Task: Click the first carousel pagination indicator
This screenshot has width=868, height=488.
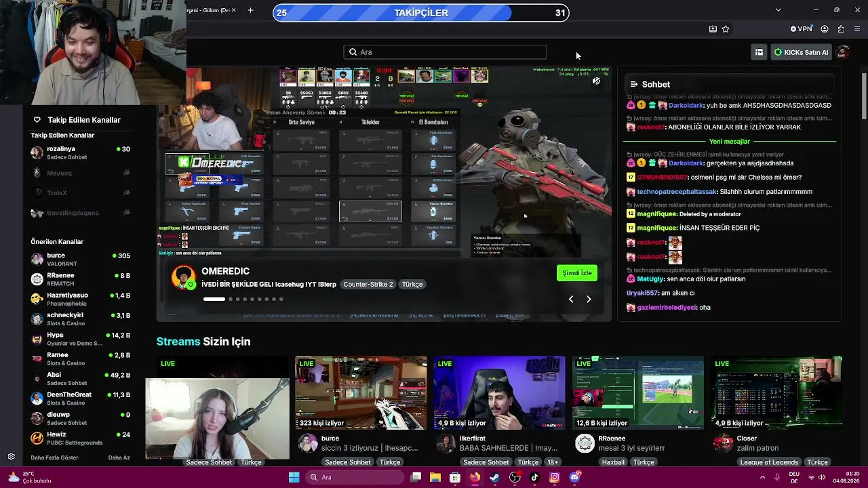Action: pos(214,299)
